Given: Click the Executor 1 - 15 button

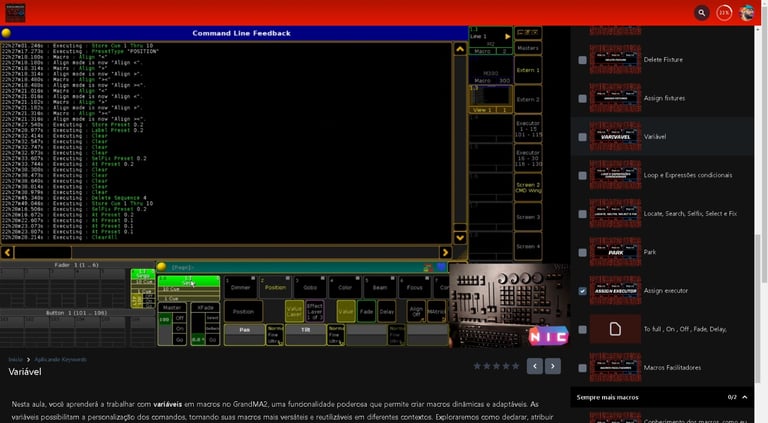Looking at the screenshot, I should [528, 129].
